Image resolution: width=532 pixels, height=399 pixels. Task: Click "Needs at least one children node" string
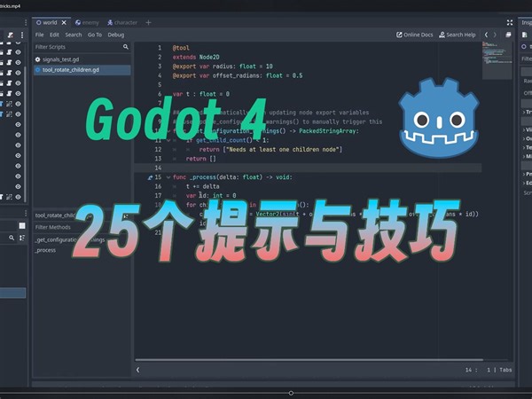coord(282,149)
